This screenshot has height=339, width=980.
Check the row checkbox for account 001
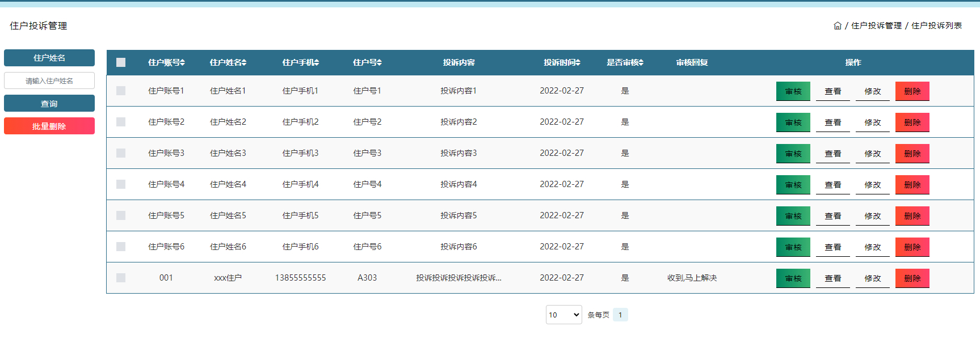pos(121,278)
